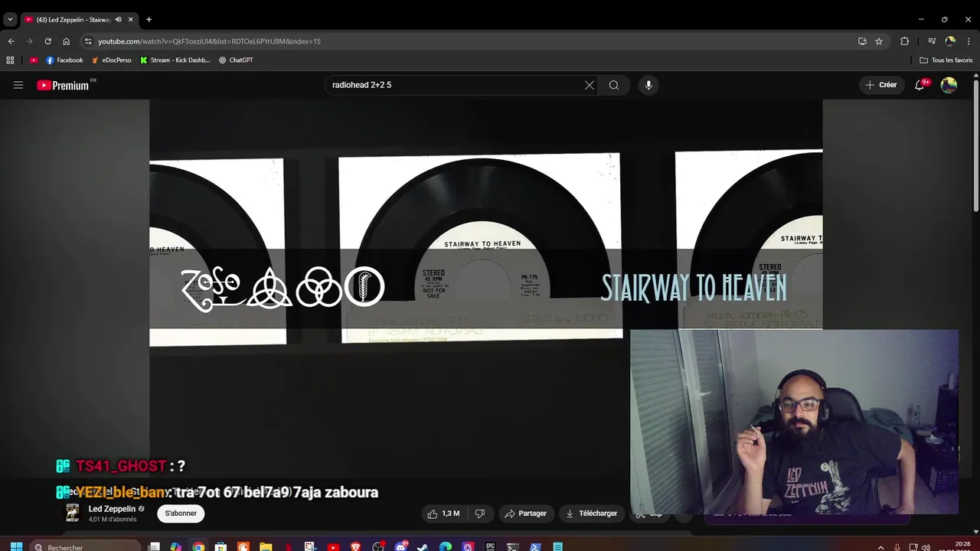
Task: Expand the Tous les favoris folder
Action: 946,60
